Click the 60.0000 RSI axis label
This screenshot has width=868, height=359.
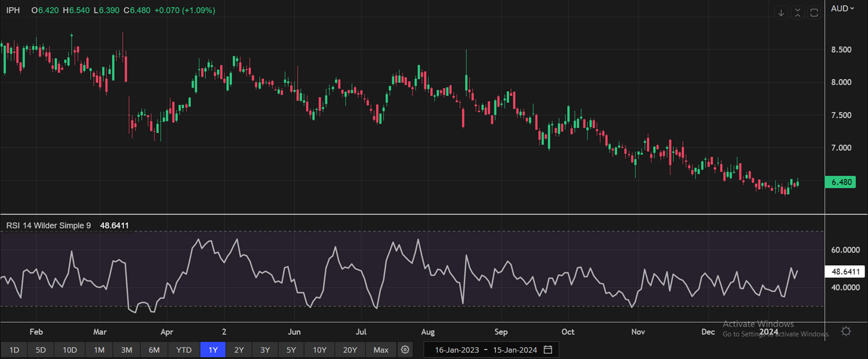845,250
